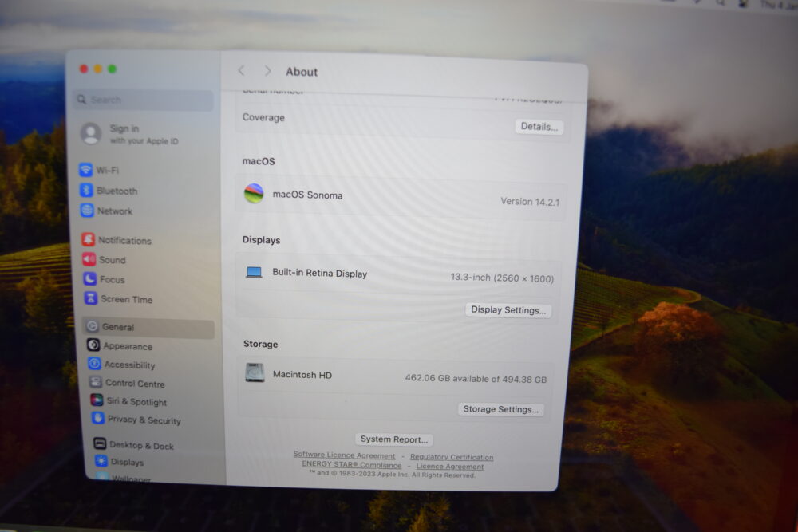Click Sign in with your Apple ID
Viewport: 798px width, 532px height.
(x=144, y=134)
